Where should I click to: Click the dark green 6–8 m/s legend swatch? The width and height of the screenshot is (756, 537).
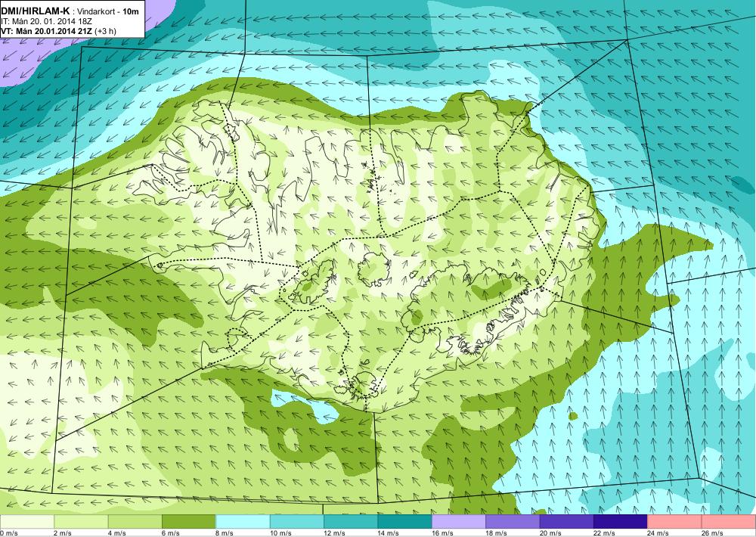[x=189, y=522]
